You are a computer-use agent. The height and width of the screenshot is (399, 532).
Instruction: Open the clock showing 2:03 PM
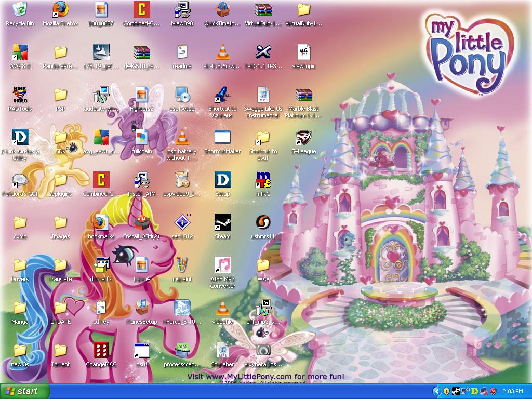pos(512,392)
